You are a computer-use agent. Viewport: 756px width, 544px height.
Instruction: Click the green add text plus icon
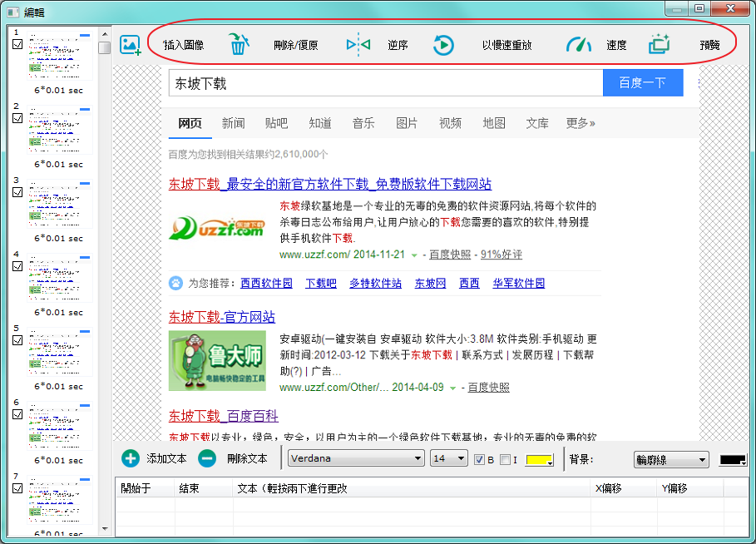tap(131, 458)
